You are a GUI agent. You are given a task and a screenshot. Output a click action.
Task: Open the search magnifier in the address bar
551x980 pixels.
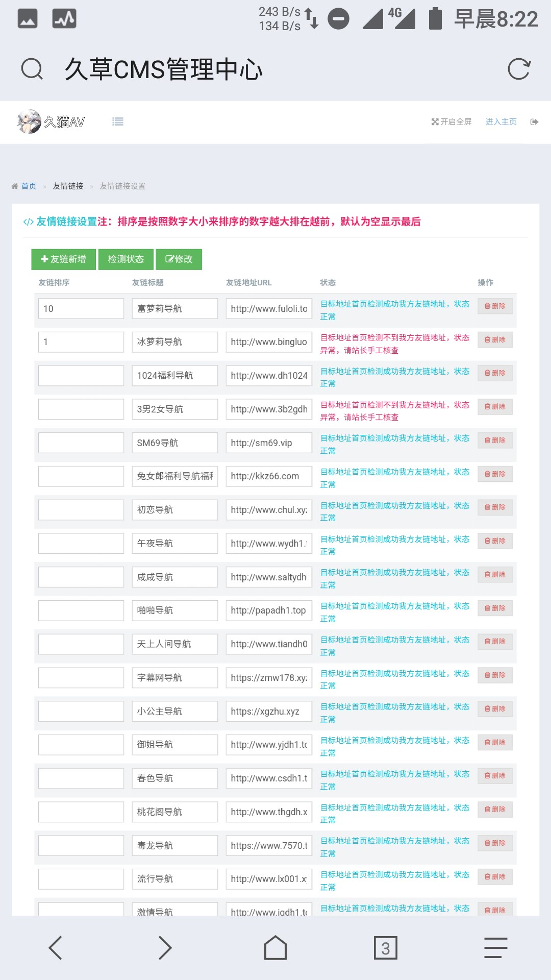tap(32, 69)
